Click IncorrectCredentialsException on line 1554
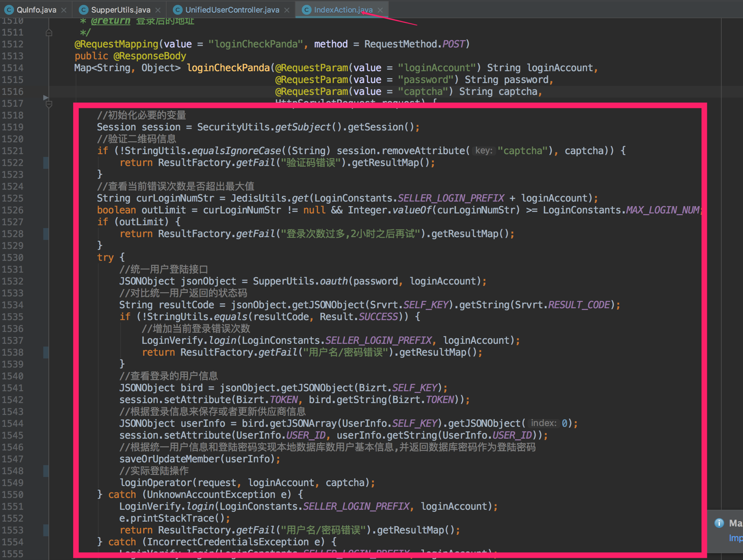The image size is (743, 560). pos(228,542)
